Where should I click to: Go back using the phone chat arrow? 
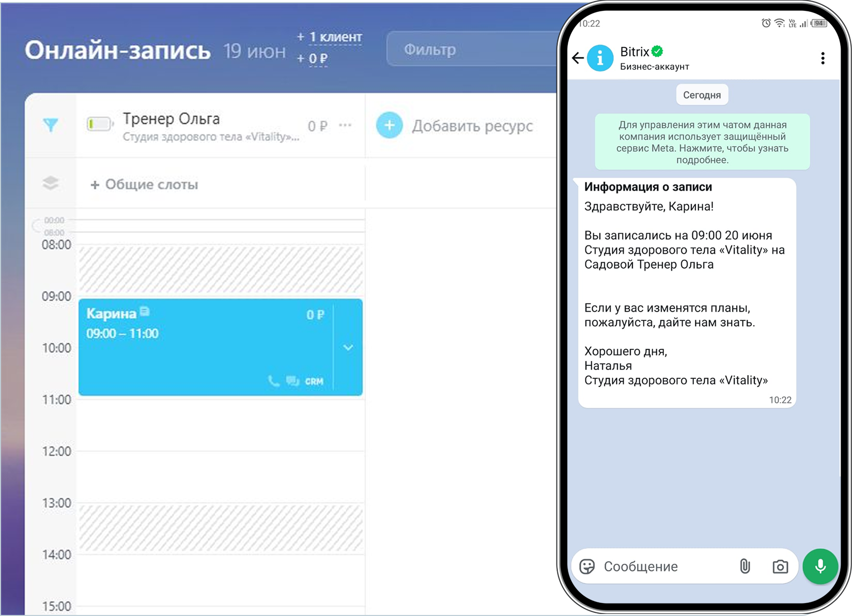pos(578,58)
